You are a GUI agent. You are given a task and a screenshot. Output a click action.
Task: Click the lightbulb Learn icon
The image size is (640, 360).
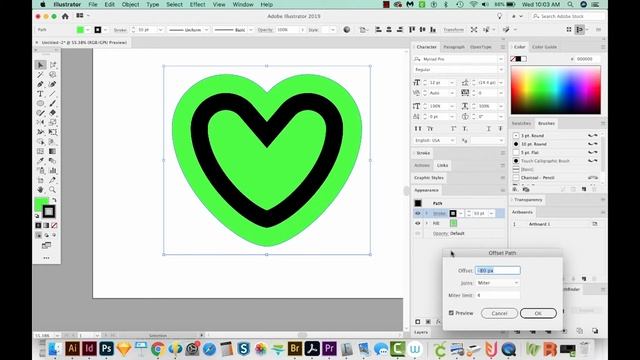(x=499, y=16)
